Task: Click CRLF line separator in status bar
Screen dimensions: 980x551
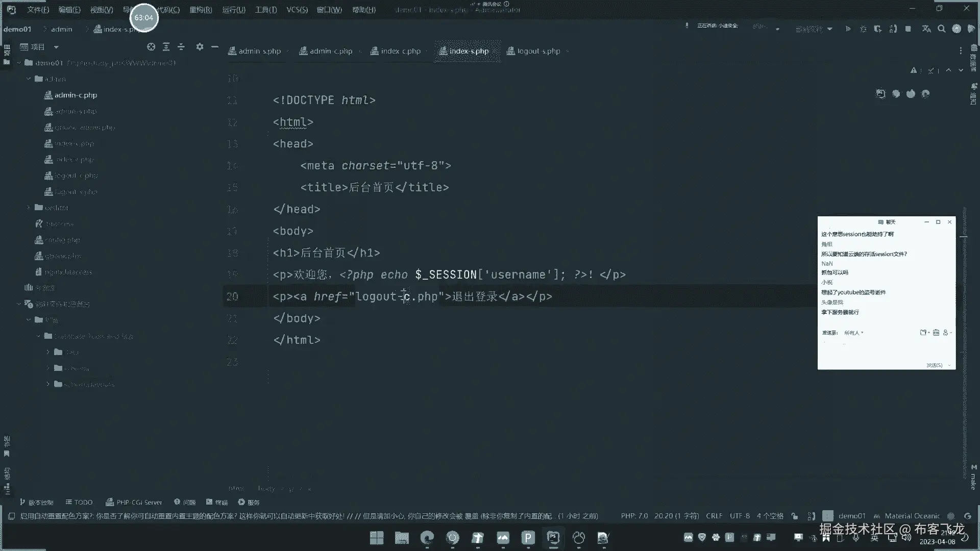Action: [x=714, y=516]
